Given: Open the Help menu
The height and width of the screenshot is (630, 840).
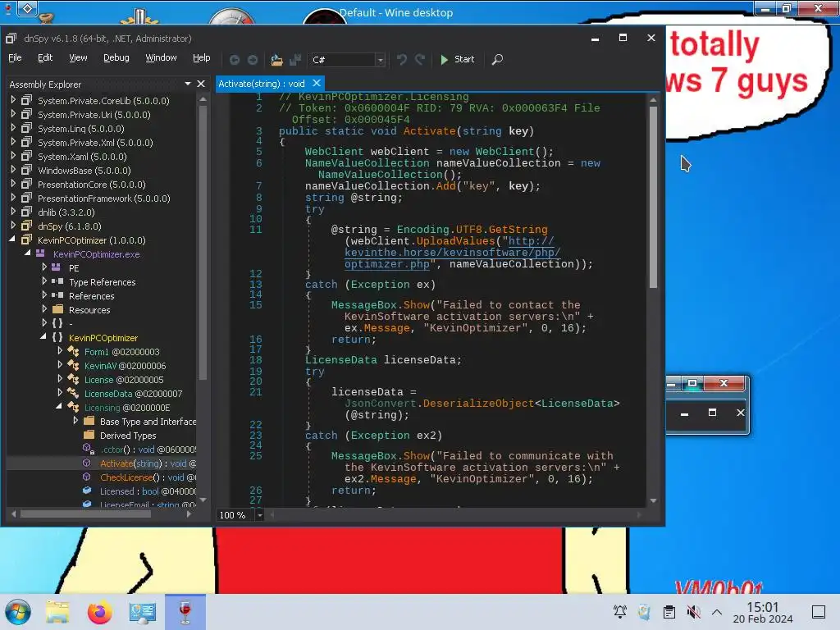Looking at the screenshot, I should (x=202, y=57).
